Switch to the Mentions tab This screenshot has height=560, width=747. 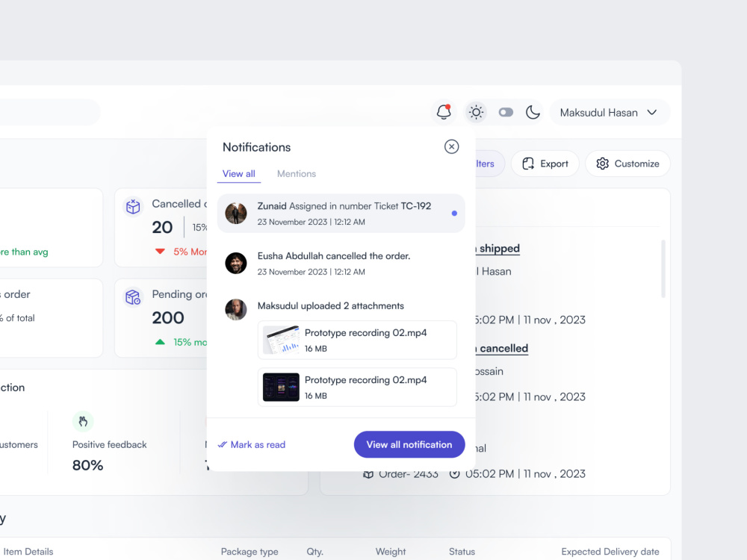point(297,174)
